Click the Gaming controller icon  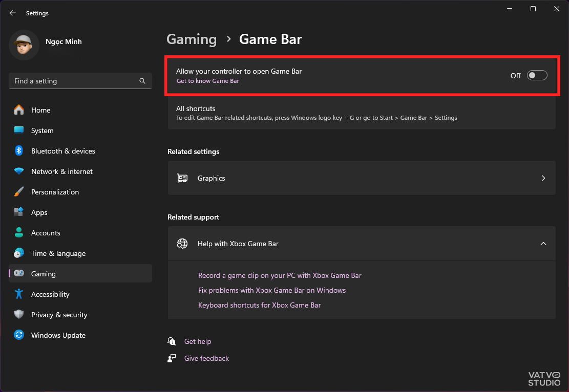click(x=19, y=273)
